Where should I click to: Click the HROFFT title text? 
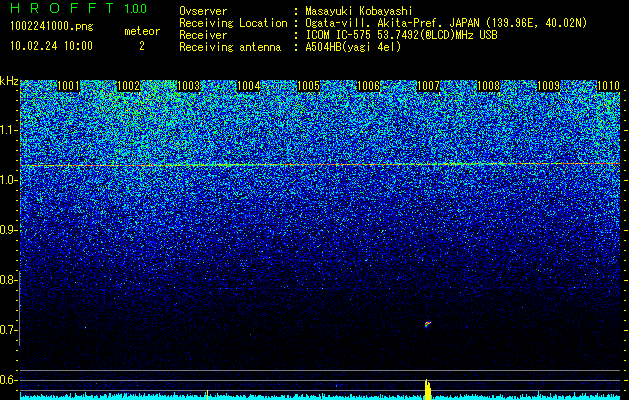click(x=62, y=8)
